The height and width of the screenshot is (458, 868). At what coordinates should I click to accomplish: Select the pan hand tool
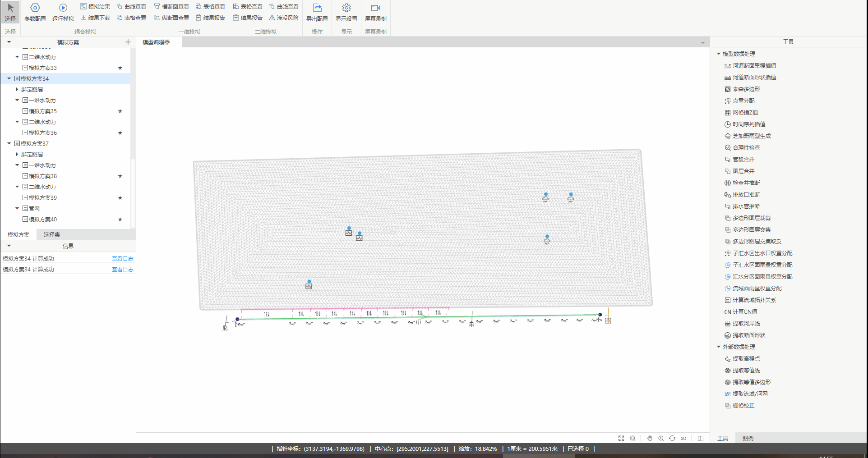pos(650,438)
